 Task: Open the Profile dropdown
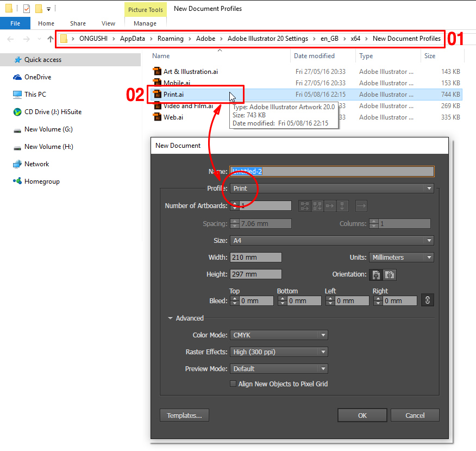point(332,188)
